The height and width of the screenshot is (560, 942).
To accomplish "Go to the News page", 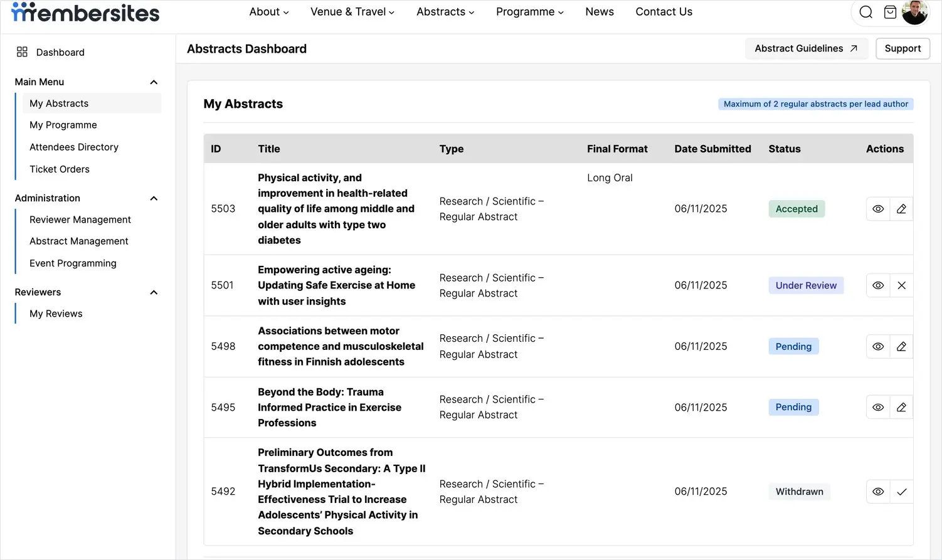I will pos(600,12).
